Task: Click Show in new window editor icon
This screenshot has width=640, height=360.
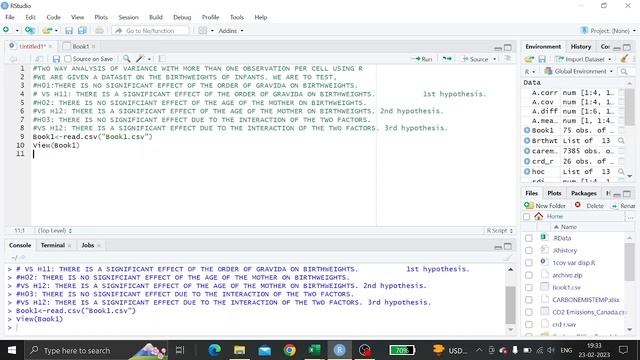Action: tap(39, 59)
